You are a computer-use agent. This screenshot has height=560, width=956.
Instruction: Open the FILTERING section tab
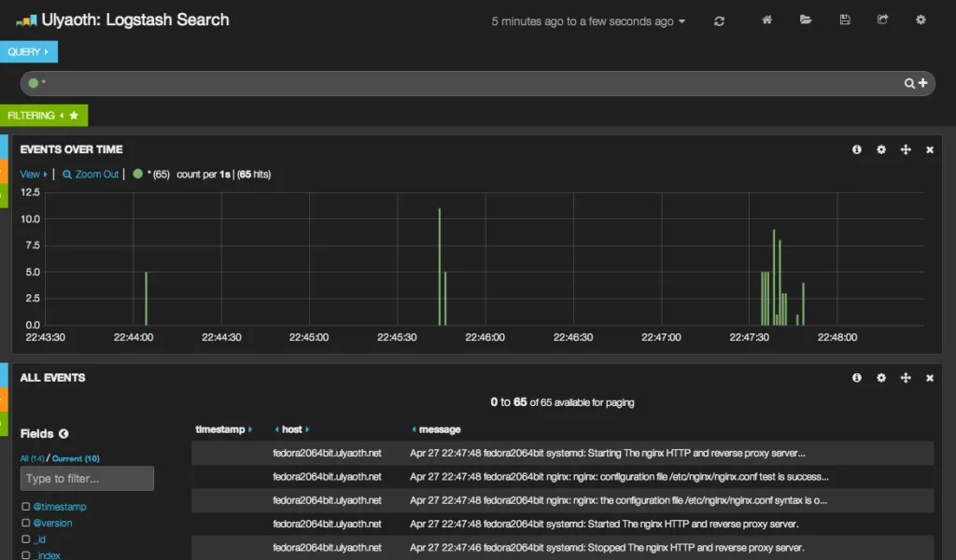tap(43, 116)
